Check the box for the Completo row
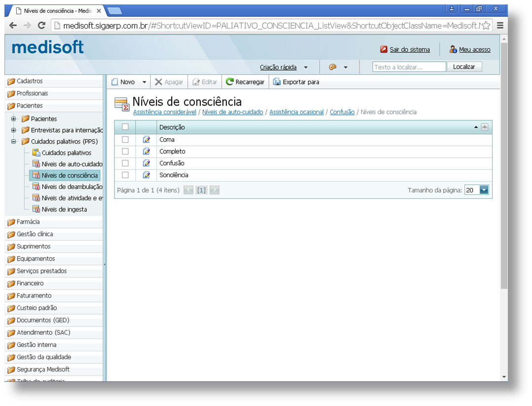This screenshot has width=532, height=406. click(x=125, y=151)
